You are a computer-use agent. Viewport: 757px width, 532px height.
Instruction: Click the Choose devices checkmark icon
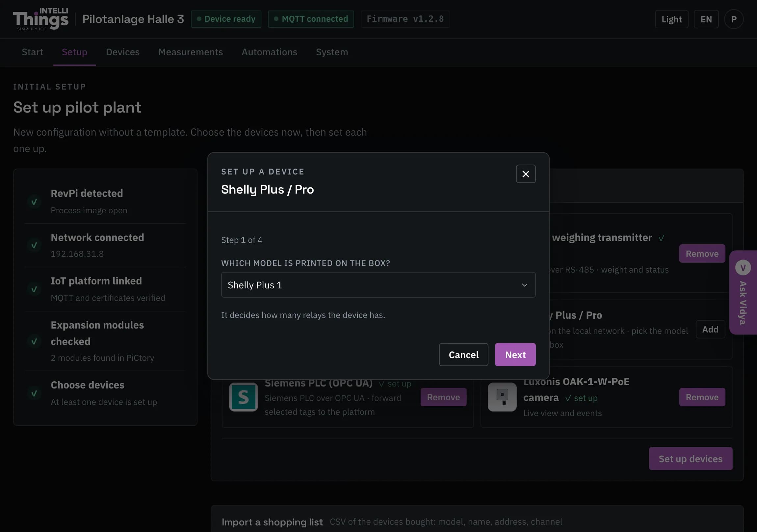34,393
